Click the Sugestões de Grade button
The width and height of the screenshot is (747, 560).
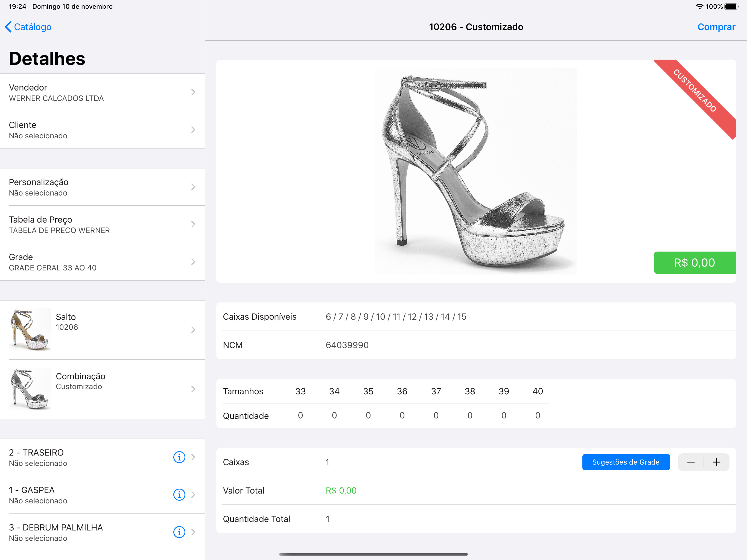(626, 462)
